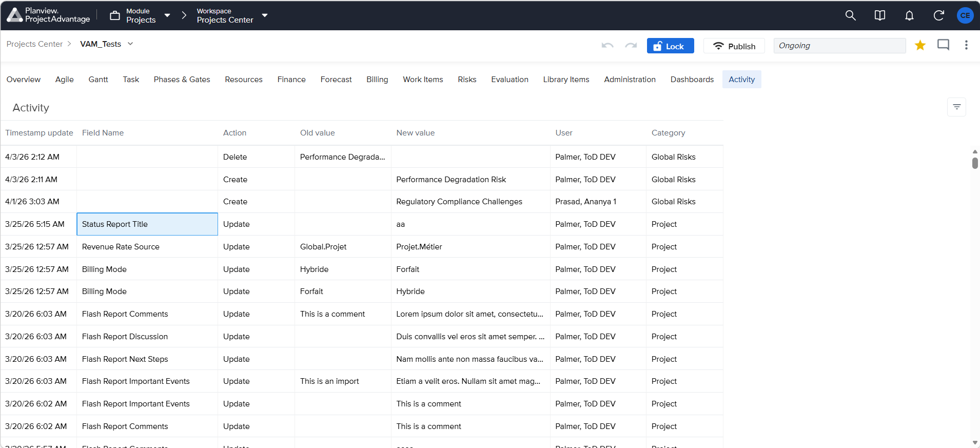Viewport: 980px width, 448px height.
Task: Click the breadcrumb chevron between Module and Workspace
Action: [184, 15]
